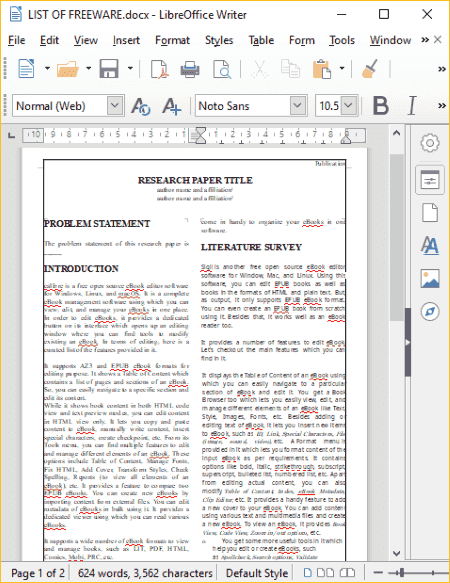Click the scrollbar up arrow
The image size is (450, 583).
click(x=396, y=133)
